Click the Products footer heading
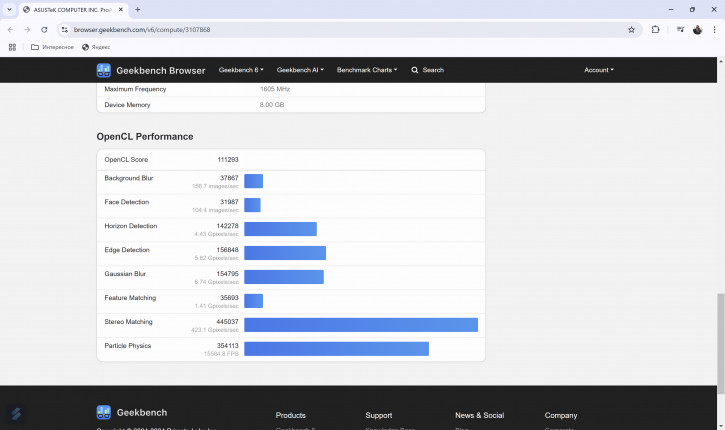This screenshot has height=430, width=725. point(291,415)
